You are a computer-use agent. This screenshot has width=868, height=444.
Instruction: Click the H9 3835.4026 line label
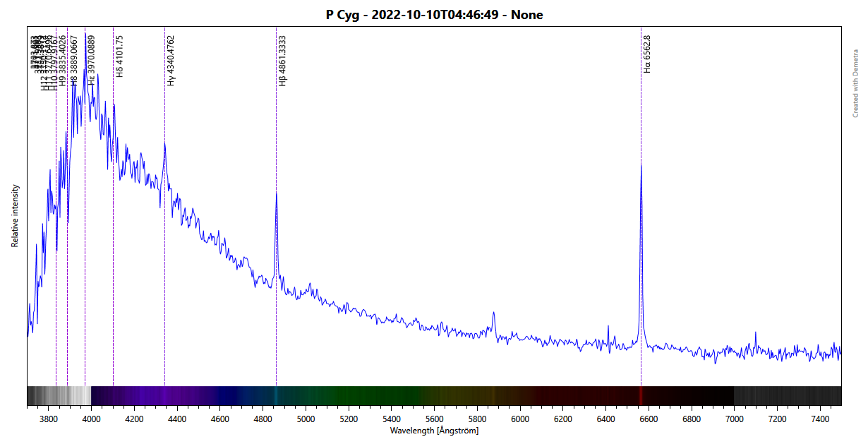[62, 61]
